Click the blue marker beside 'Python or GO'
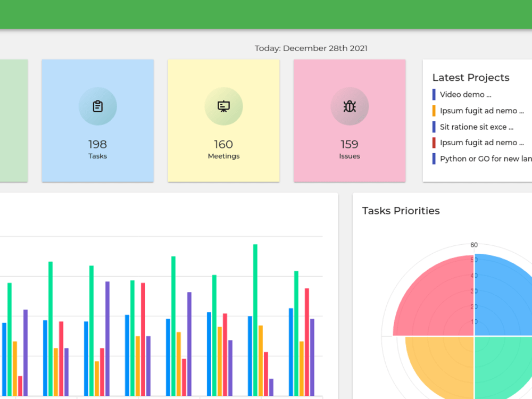 coord(434,159)
